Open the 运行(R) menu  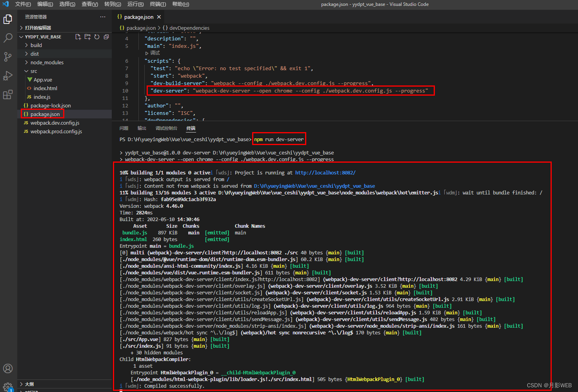(x=135, y=4)
